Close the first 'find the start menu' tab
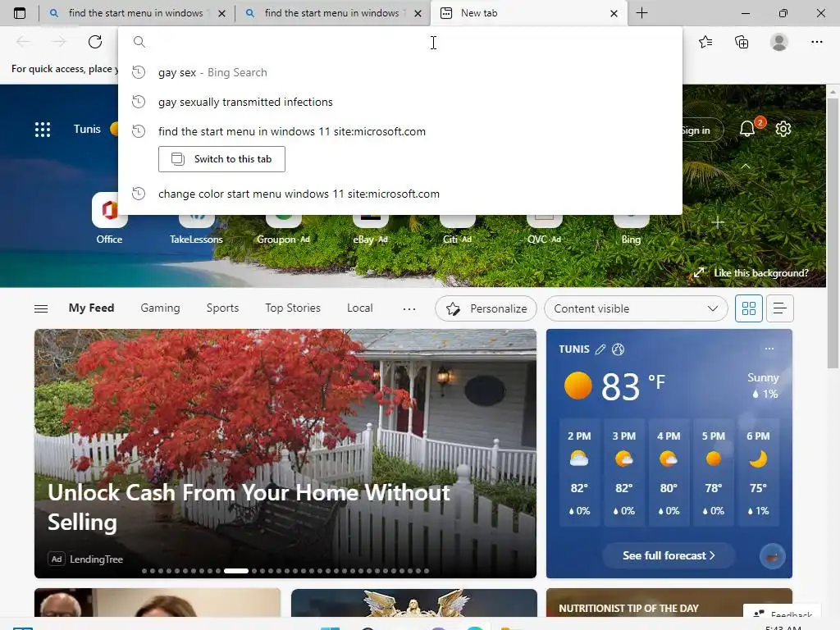840x630 pixels. coord(221,13)
